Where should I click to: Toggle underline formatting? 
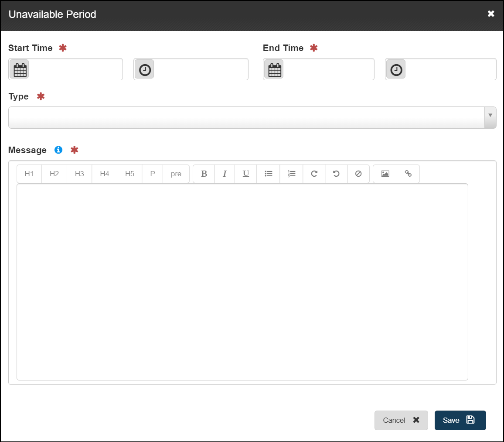click(246, 174)
